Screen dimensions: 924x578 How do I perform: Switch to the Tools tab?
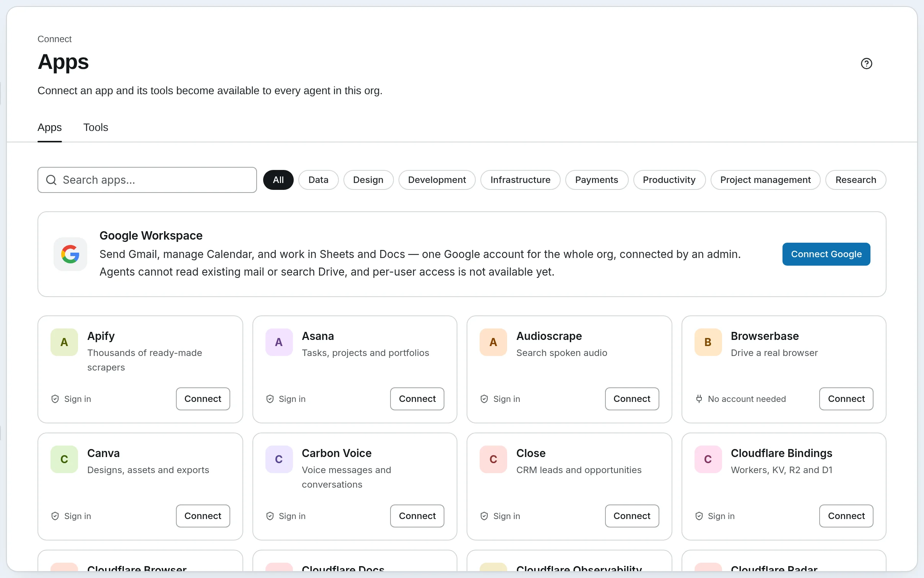96,127
